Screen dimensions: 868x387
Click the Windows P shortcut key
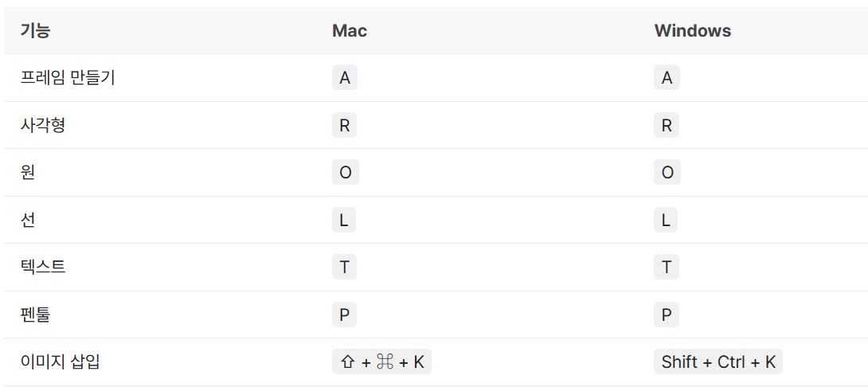click(x=667, y=315)
